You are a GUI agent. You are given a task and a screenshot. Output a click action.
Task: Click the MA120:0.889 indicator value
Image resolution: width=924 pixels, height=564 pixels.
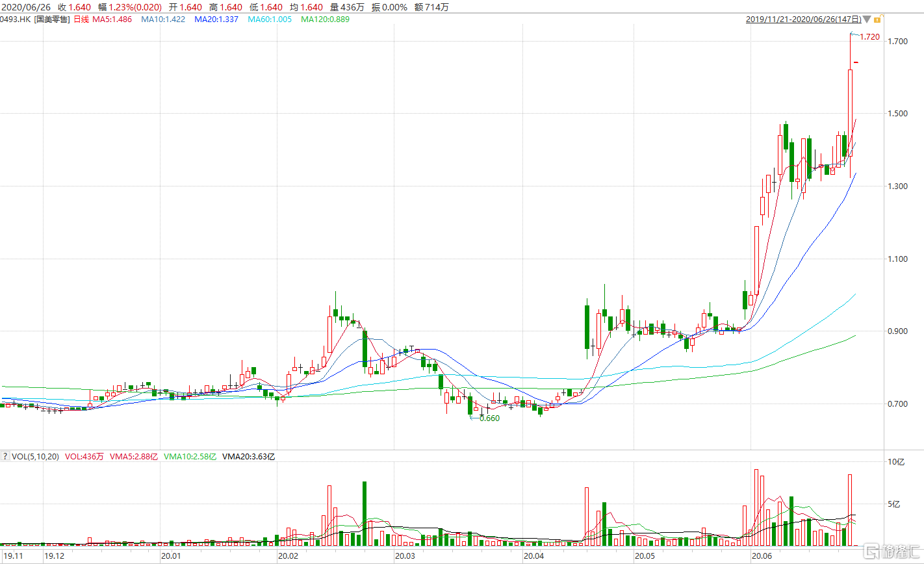pos(325,19)
